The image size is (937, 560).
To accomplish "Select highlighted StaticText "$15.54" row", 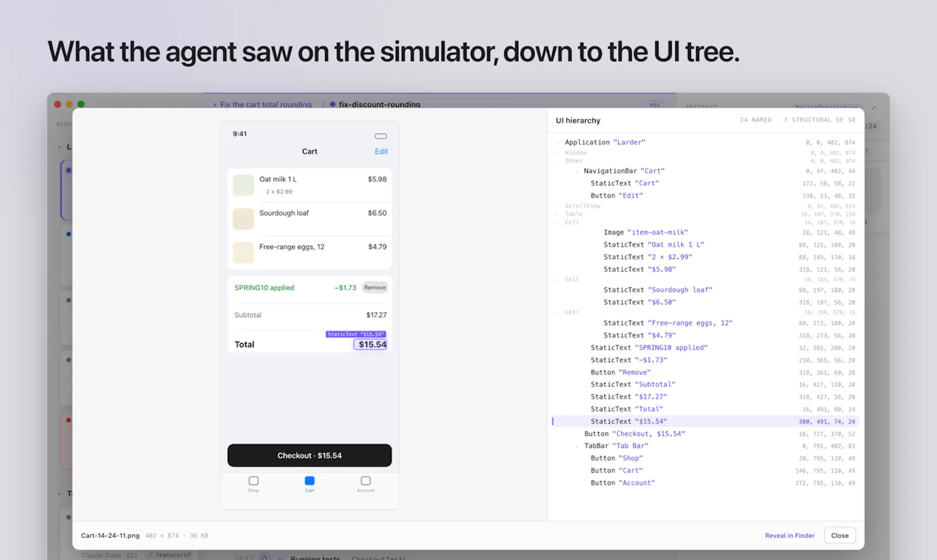I will [x=705, y=421].
